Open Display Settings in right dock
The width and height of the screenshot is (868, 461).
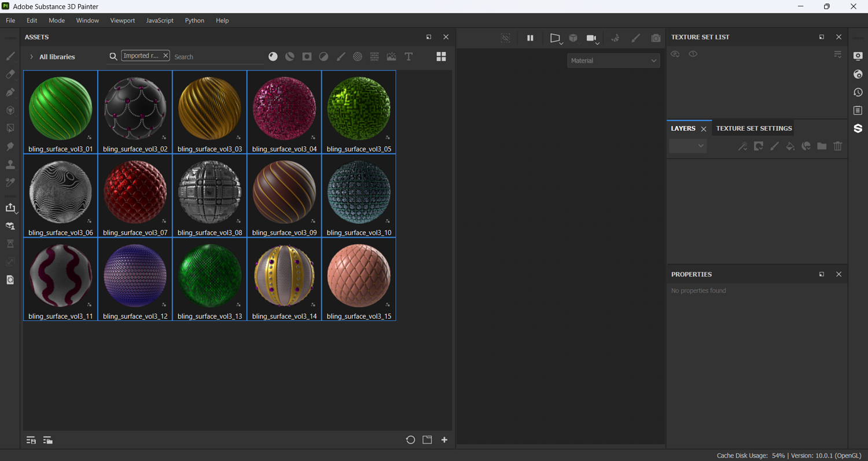tap(858, 56)
